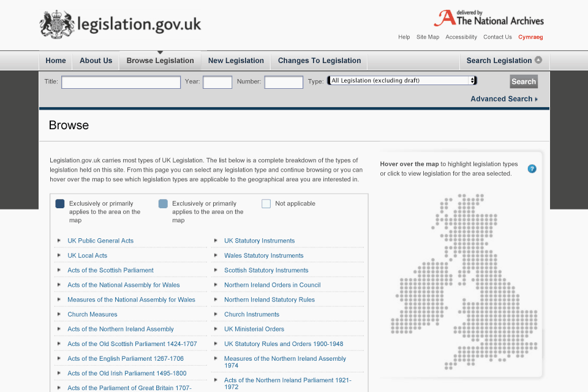Viewport: 588px width, 392px height.
Task: Switch language via the Cymraeg link
Action: click(530, 37)
